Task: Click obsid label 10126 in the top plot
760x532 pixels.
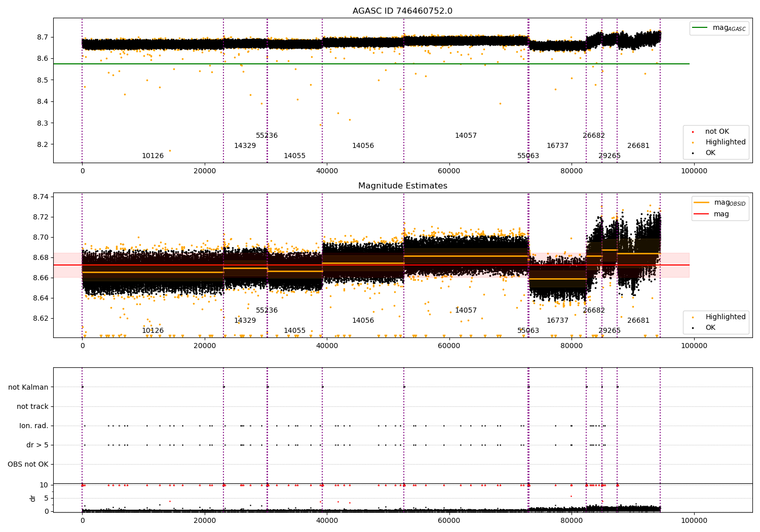Action: click(153, 156)
